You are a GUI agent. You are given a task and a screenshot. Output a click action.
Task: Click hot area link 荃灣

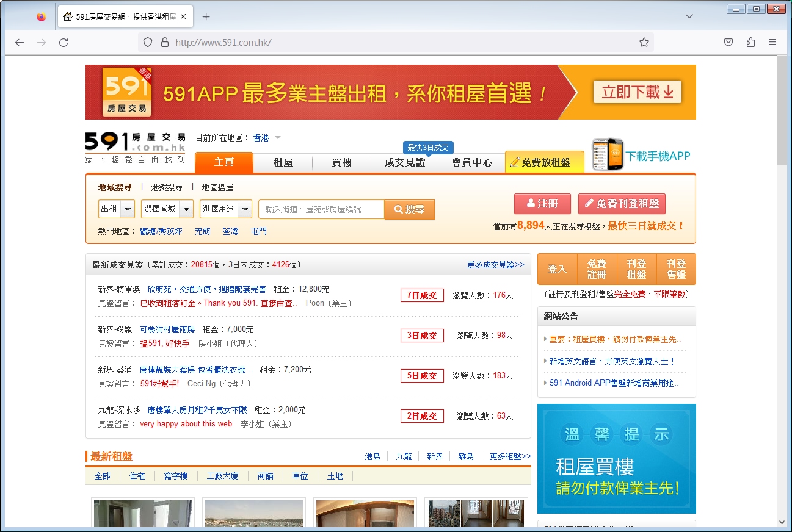[x=230, y=231]
